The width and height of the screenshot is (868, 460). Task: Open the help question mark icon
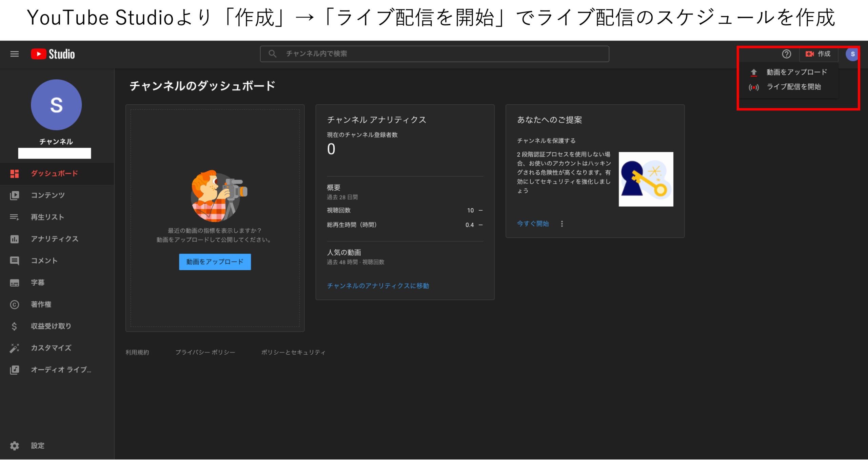coord(786,54)
